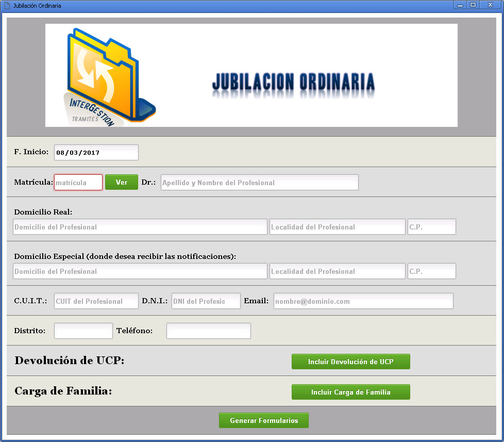
Task: Click Domicilio Real C.P. field
Action: coord(432,227)
